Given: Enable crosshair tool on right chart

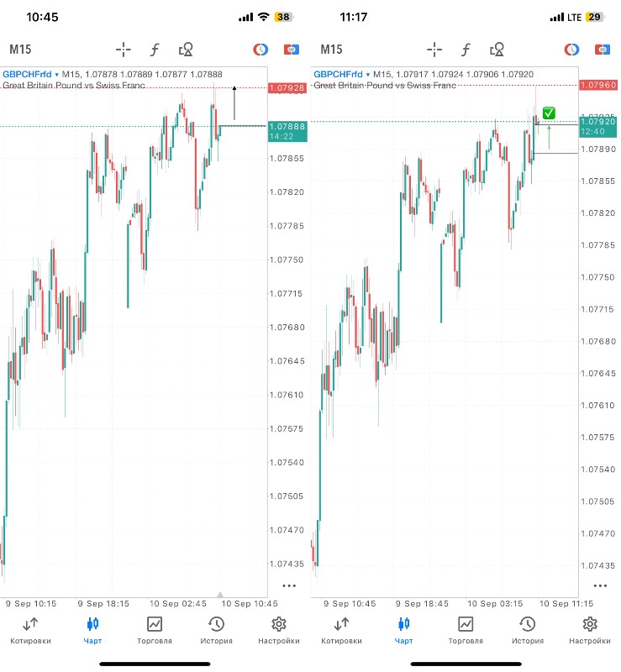Looking at the screenshot, I should pyautogui.click(x=434, y=50).
